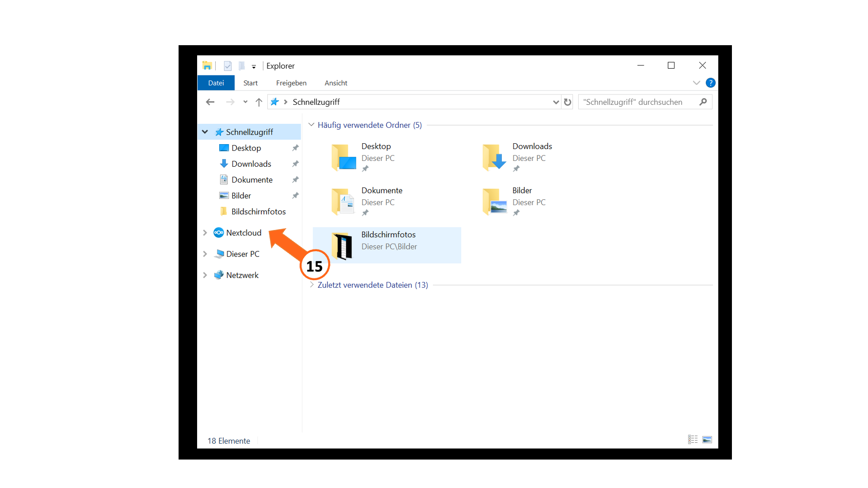
Task: Open address bar history dropdown
Action: [556, 102]
